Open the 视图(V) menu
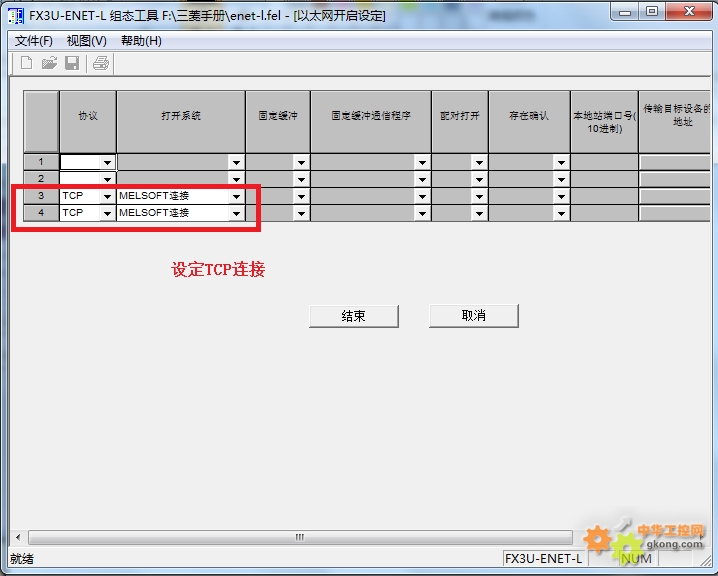The height and width of the screenshot is (576, 718). point(87,41)
